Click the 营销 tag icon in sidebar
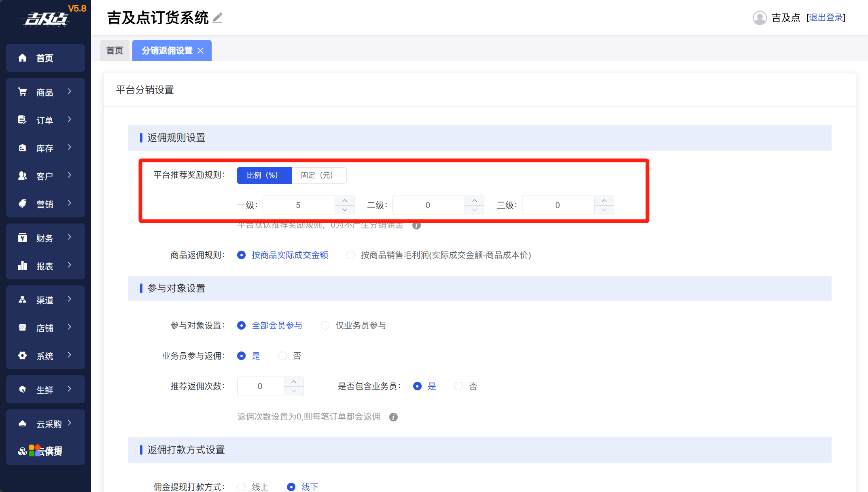Screen dimensions: 868x492 coord(23,204)
